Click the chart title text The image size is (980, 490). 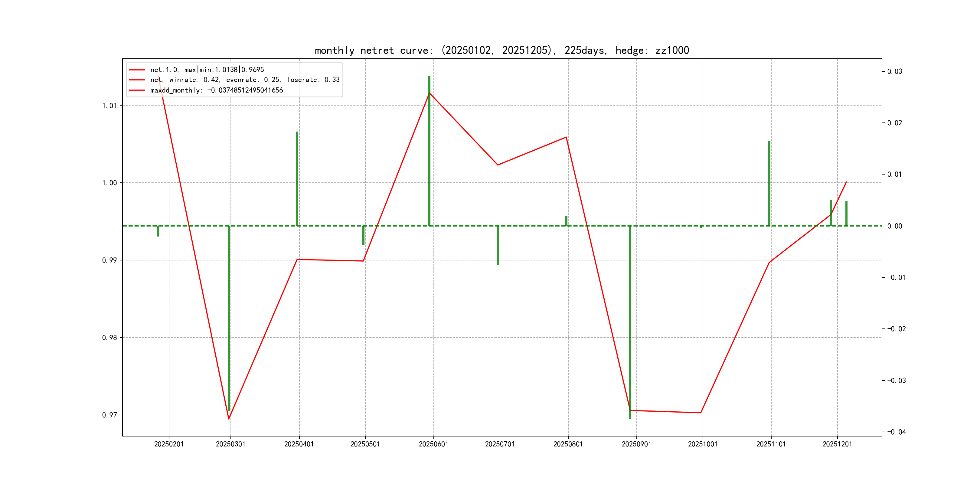click(x=501, y=50)
